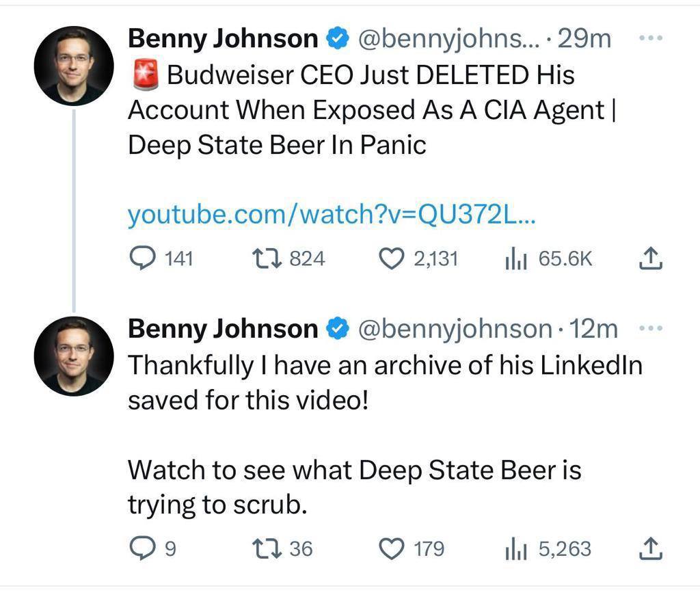Like the LinkedIn archive tweet

click(x=392, y=548)
